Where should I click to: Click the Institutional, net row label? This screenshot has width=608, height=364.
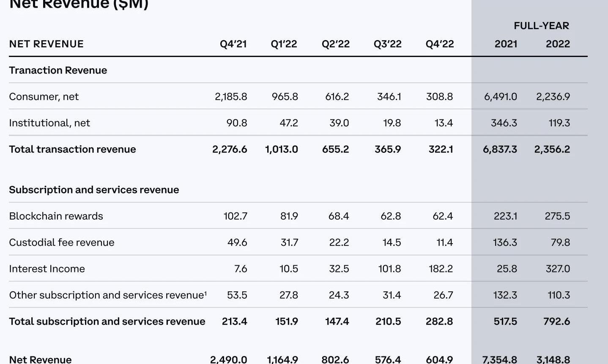pyautogui.click(x=49, y=123)
